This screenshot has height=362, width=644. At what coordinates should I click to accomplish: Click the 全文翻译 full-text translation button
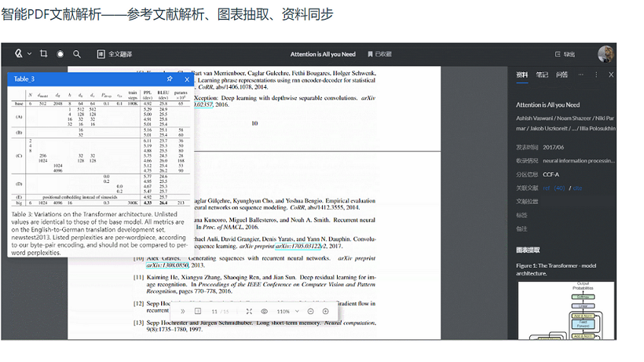pyautogui.click(x=115, y=54)
